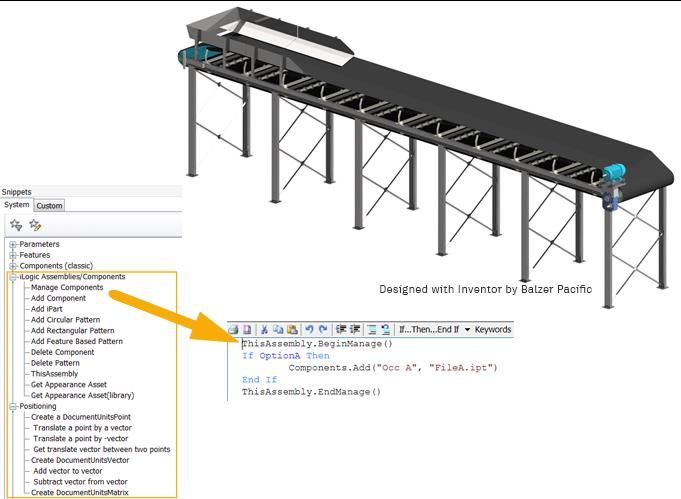Click the Components.Add code line
Viewport: 681px width, 499px height.
(393, 368)
